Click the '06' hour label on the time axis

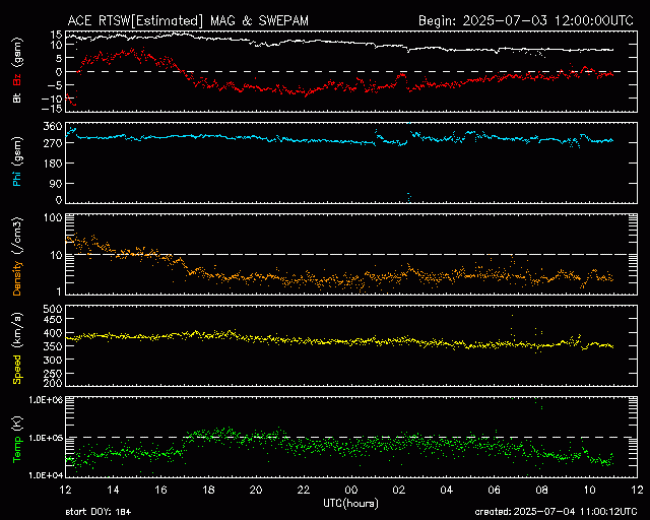tap(494, 490)
